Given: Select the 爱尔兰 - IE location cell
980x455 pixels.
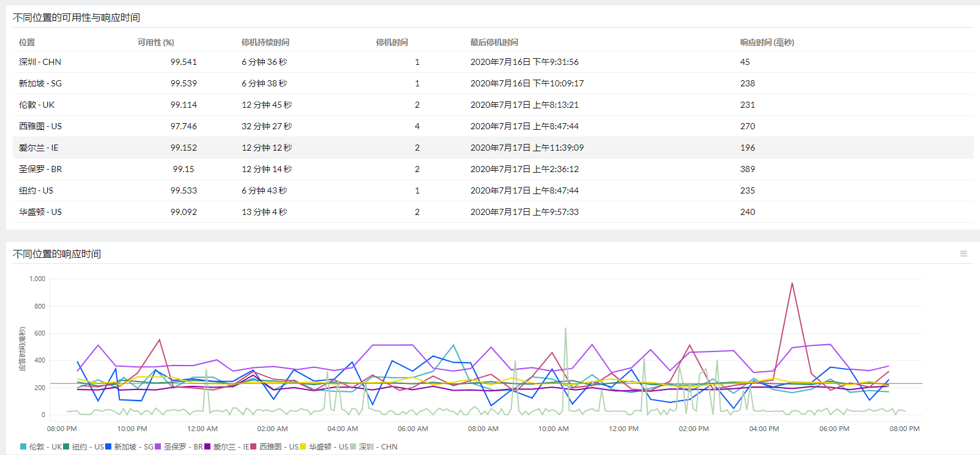Looking at the screenshot, I should 39,148.
